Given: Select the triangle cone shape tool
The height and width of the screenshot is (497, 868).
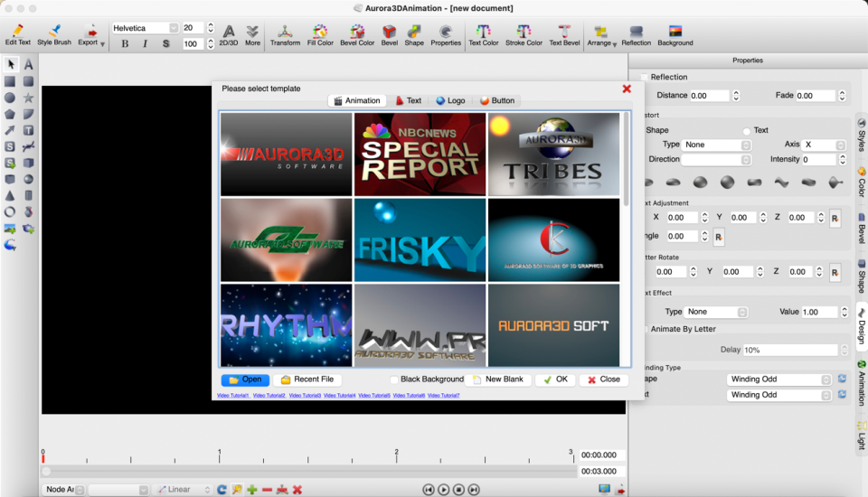Looking at the screenshot, I should pyautogui.click(x=10, y=195).
